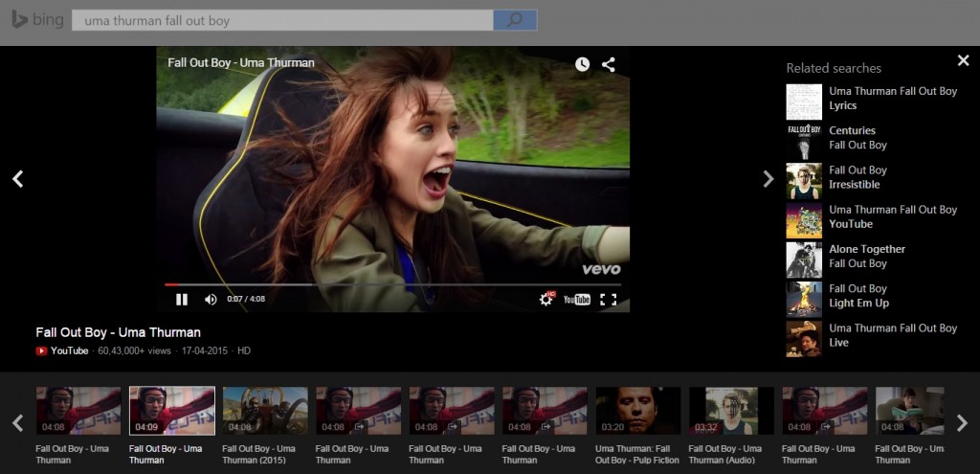Click the '60,43,000+ views' text
The width and height of the screenshot is (980, 474).
click(x=134, y=350)
